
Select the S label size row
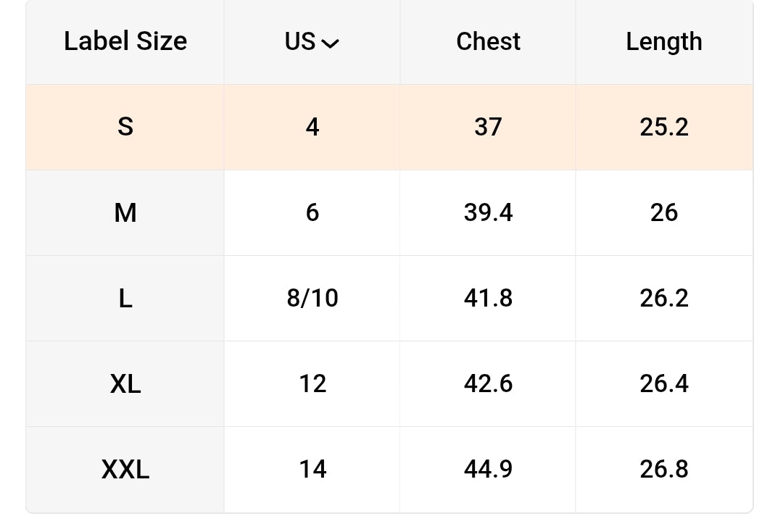(x=125, y=128)
